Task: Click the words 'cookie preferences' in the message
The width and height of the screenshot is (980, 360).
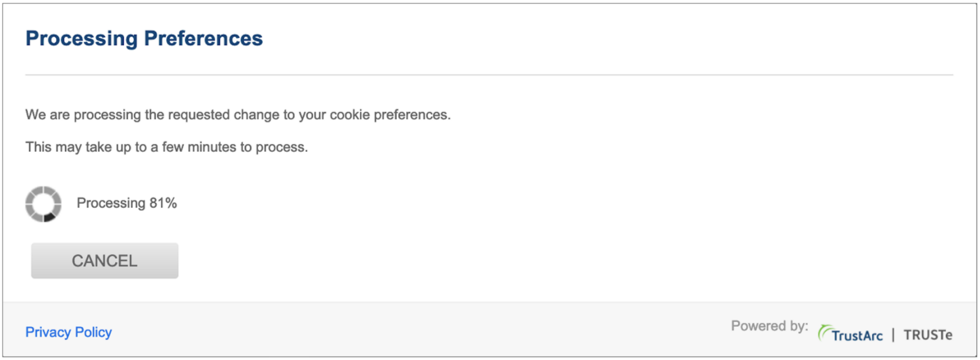Action: [389, 115]
